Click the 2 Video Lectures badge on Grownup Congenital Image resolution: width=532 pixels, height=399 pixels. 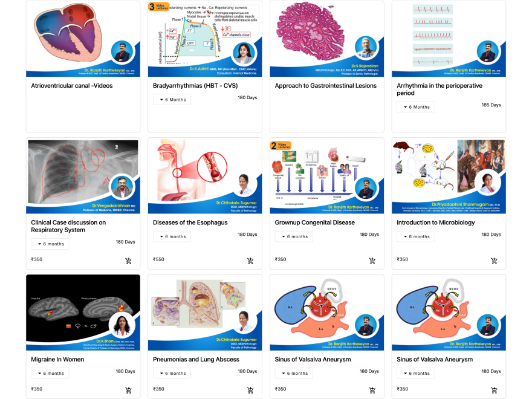tap(281, 146)
